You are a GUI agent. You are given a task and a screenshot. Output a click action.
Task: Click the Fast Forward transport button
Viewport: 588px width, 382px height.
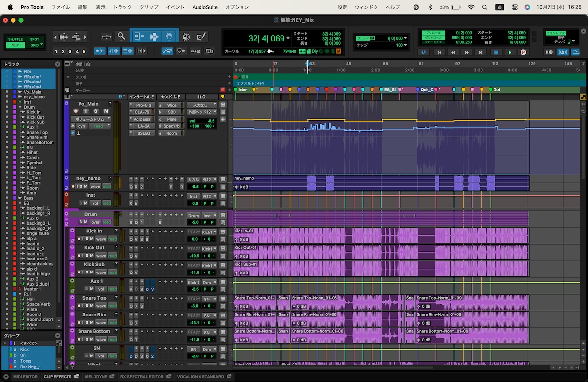click(x=467, y=52)
